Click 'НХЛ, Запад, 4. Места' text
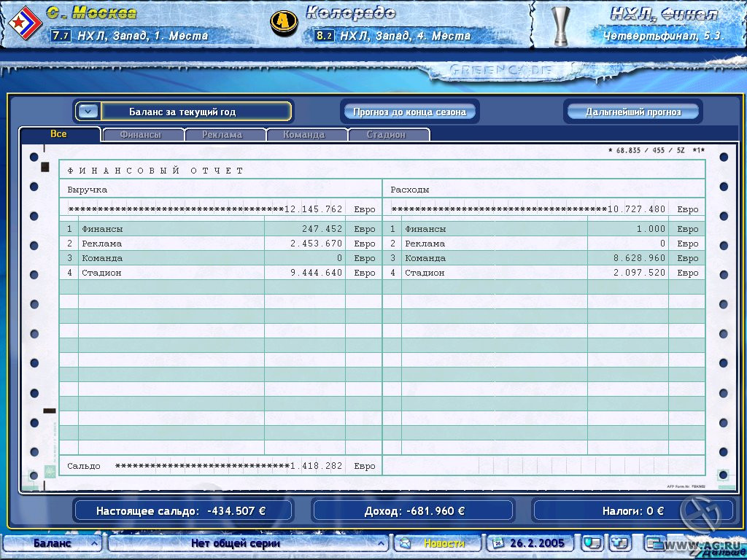Image resolution: width=747 pixels, height=560 pixels. pyautogui.click(x=406, y=35)
